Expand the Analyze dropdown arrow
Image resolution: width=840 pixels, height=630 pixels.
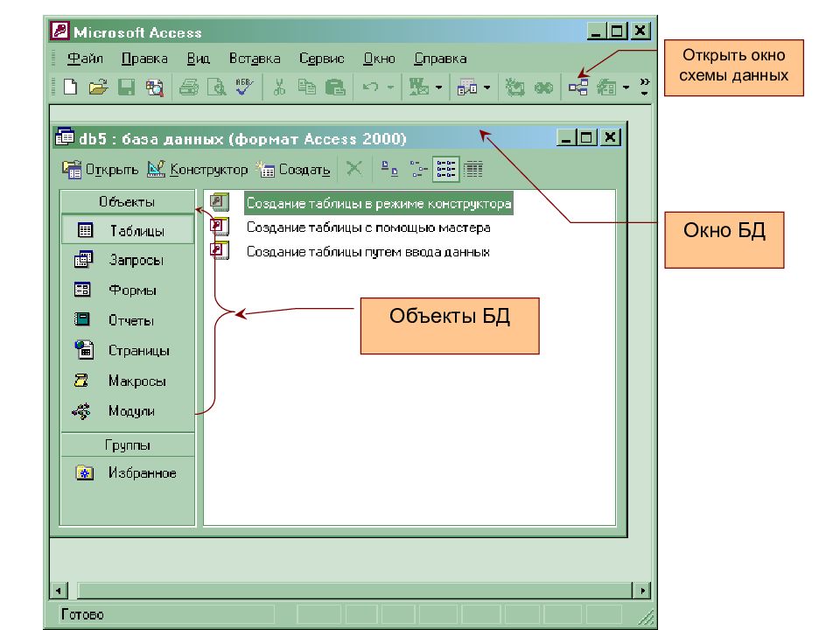(487, 87)
